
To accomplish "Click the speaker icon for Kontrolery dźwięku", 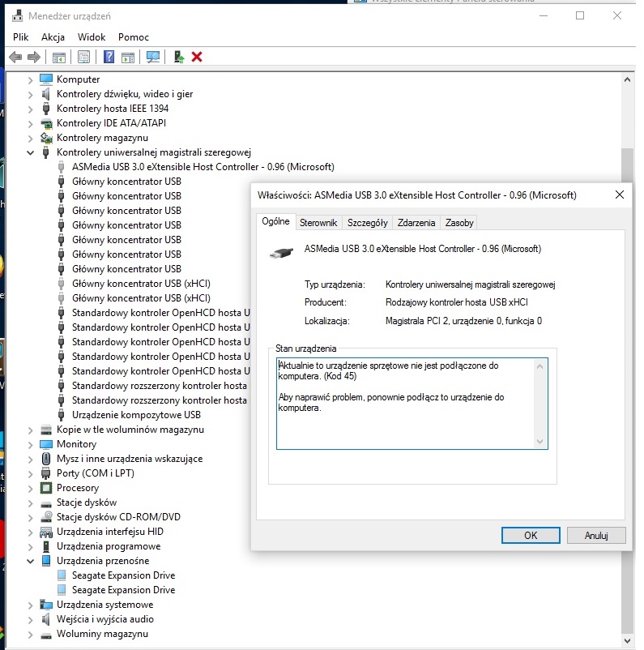I will (46, 94).
